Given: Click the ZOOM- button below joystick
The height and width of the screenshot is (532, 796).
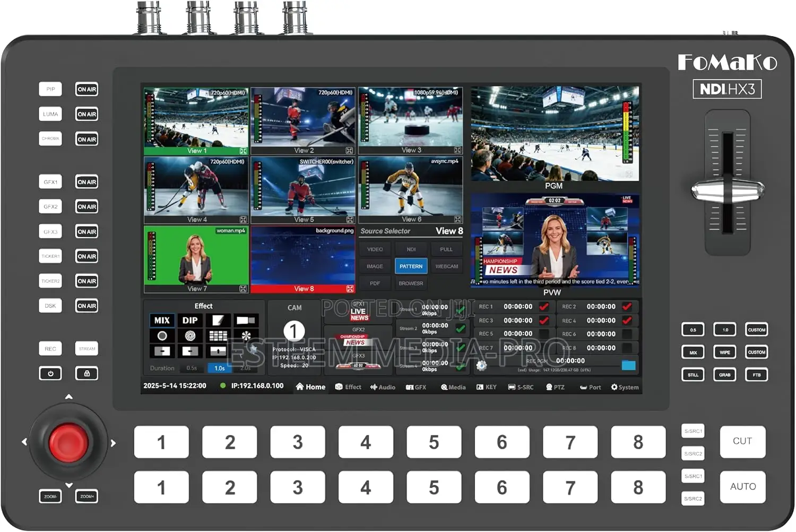Looking at the screenshot, I should pyautogui.click(x=50, y=496).
